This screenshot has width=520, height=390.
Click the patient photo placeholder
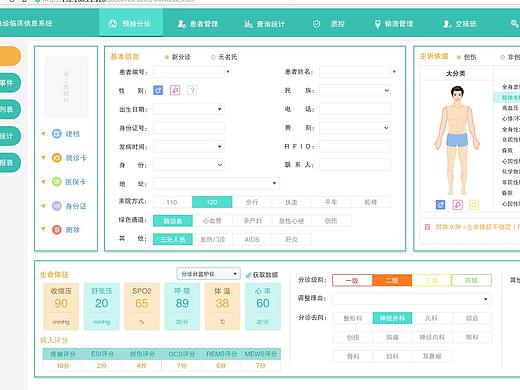click(x=66, y=87)
